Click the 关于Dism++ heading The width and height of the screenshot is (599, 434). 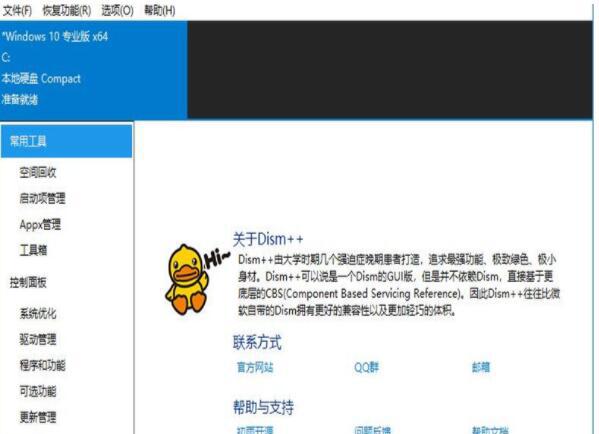pyautogui.click(x=268, y=240)
